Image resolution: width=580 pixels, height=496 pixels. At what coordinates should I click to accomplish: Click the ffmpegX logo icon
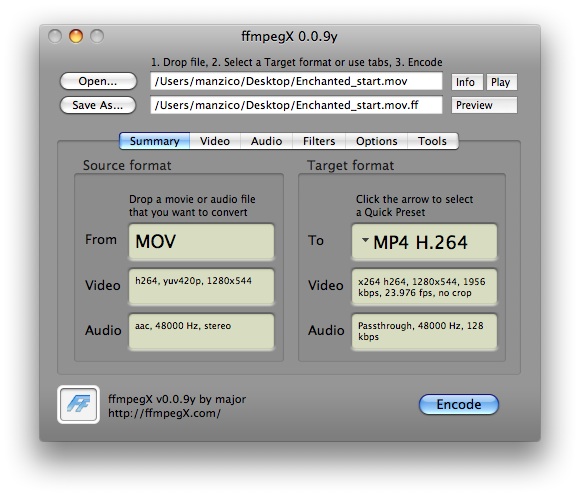coord(78,404)
